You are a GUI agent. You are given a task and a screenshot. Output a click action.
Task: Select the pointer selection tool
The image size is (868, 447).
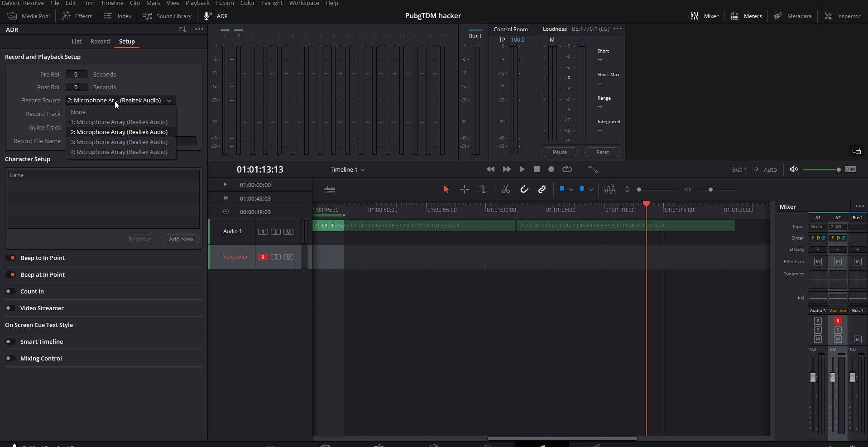point(446,189)
